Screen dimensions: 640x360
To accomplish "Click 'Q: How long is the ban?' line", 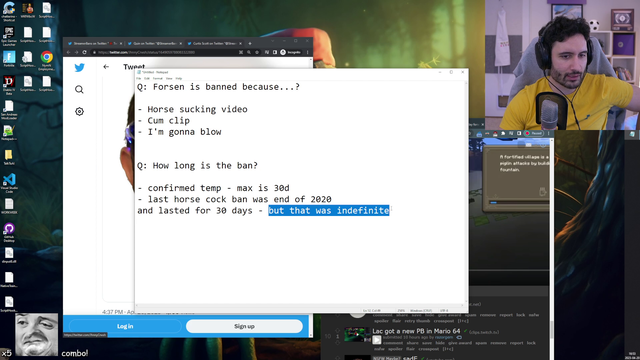I will tap(198, 166).
